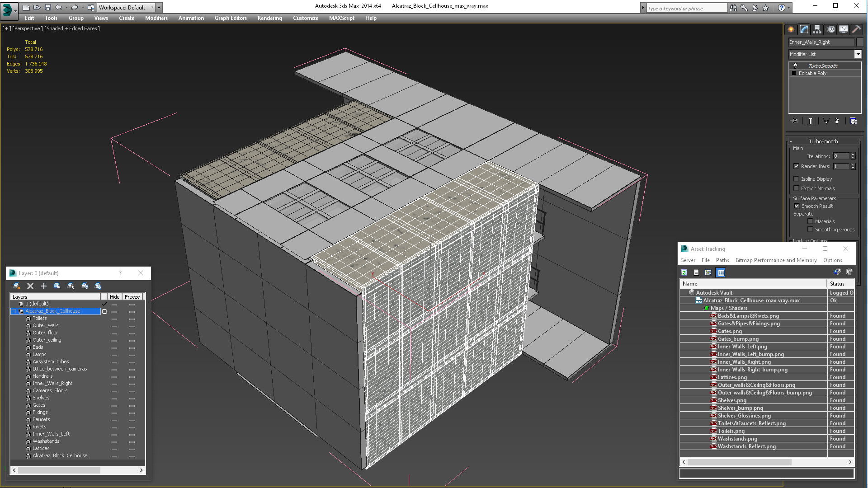Switch to the Modify command panel tab

tap(804, 29)
